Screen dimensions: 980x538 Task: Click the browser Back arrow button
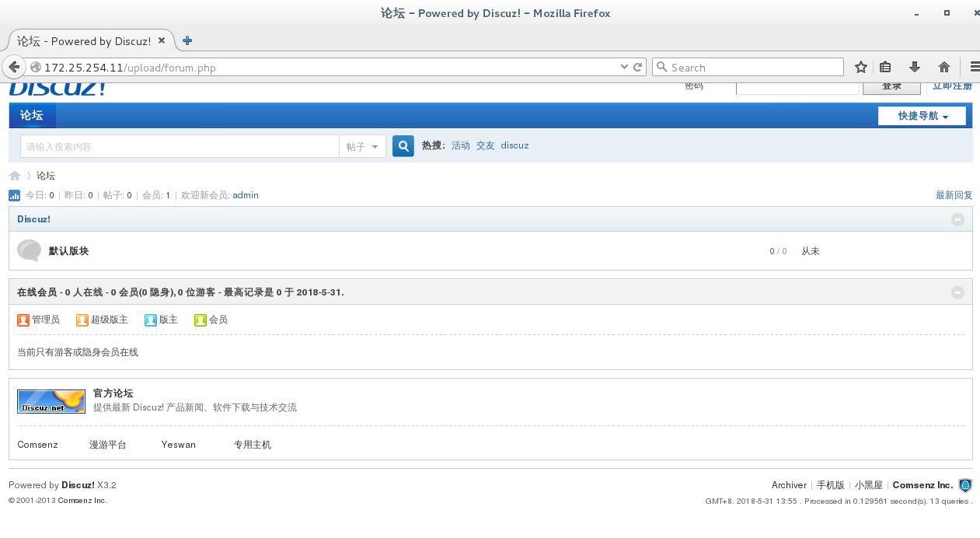12,67
